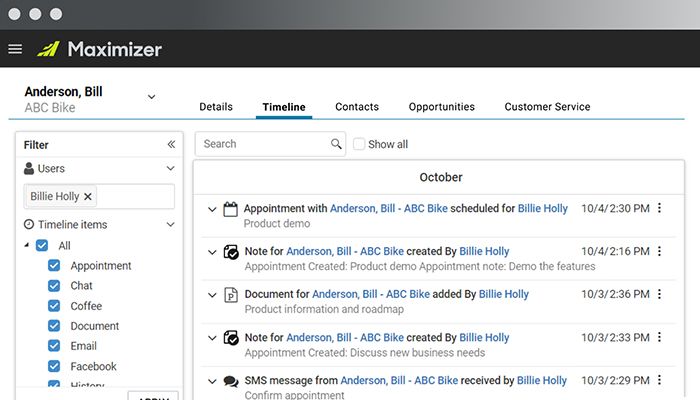Open Anderson, Bill - ABC Bike link in appointment row
This screenshot has height=400, width=700.
pyautogui.click(x=389, y=208)
